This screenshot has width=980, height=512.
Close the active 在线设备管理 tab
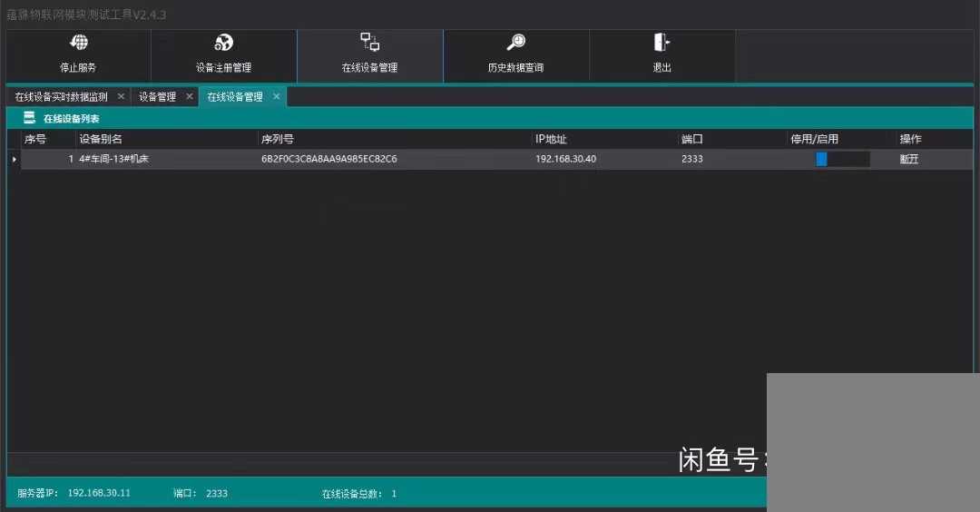pos(276,96)
